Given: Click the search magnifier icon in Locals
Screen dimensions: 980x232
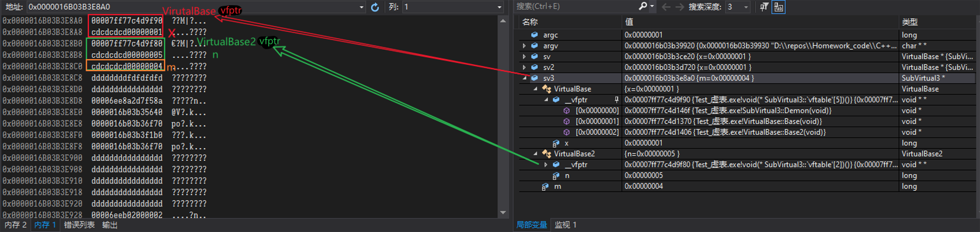Looking at the screenshot, I should [643, 6].
